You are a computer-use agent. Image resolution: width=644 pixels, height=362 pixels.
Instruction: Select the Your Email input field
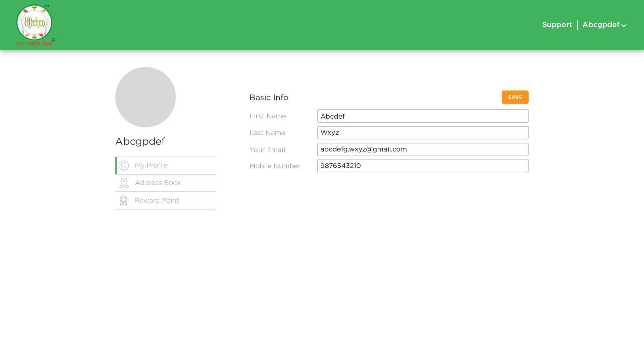pos(423,149)
